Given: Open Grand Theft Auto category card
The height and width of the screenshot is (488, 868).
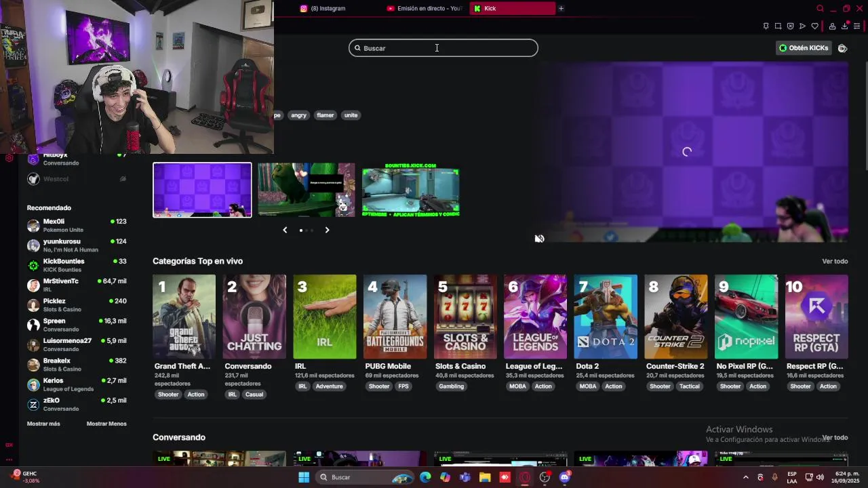Looking at the screenshot, I should click(184, 317).
